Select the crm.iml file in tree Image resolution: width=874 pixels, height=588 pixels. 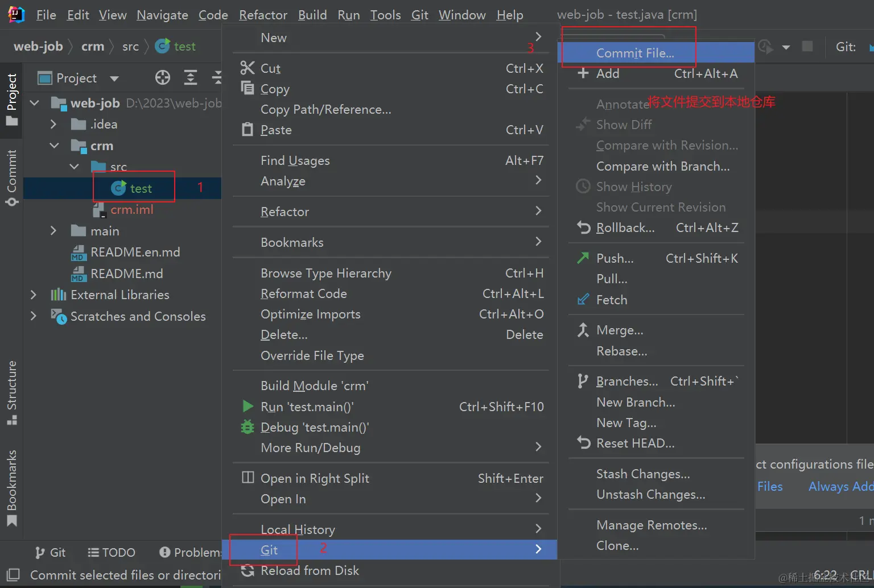[x=131, y=209]
